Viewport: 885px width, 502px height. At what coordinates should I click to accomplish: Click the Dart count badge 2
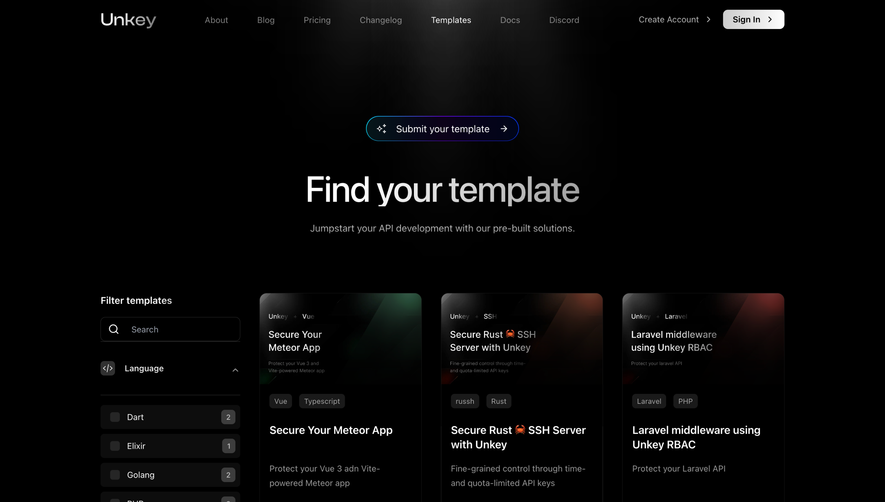(228, 417)
